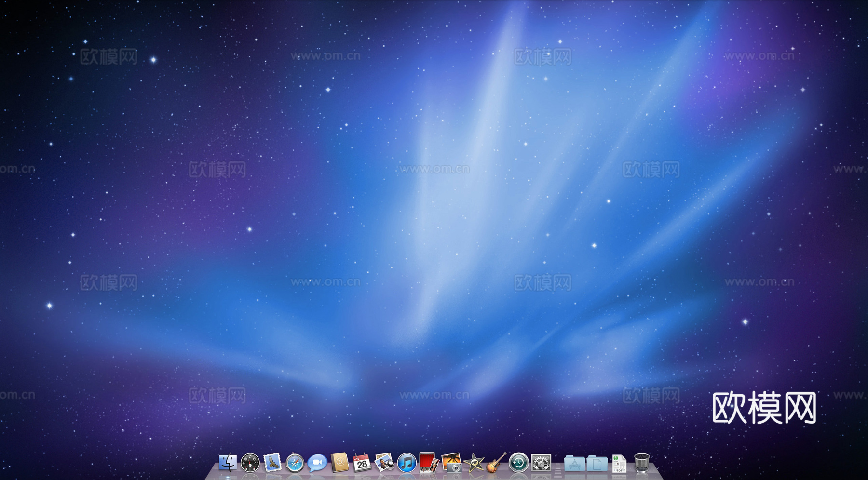The image size is (868, 480).
Task: Launch the Safari compass icon
Action: point(295,463)
